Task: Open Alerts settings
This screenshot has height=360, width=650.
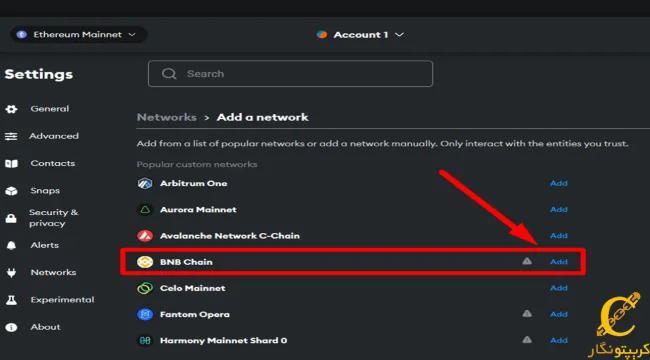Action: tap(44, 245)
